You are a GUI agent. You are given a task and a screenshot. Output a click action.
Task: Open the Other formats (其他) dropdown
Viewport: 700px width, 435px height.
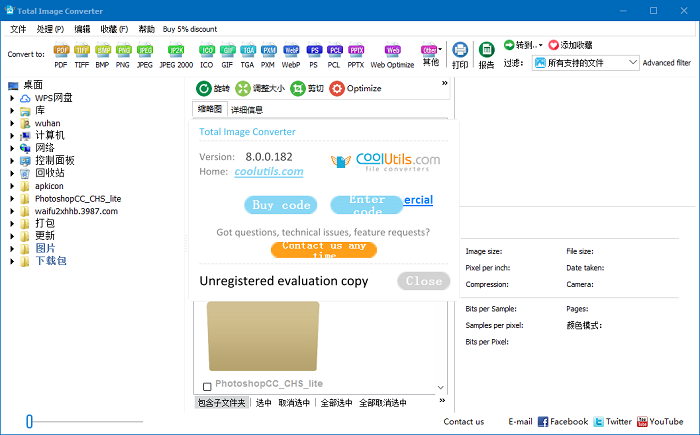[x=431, y=54]
